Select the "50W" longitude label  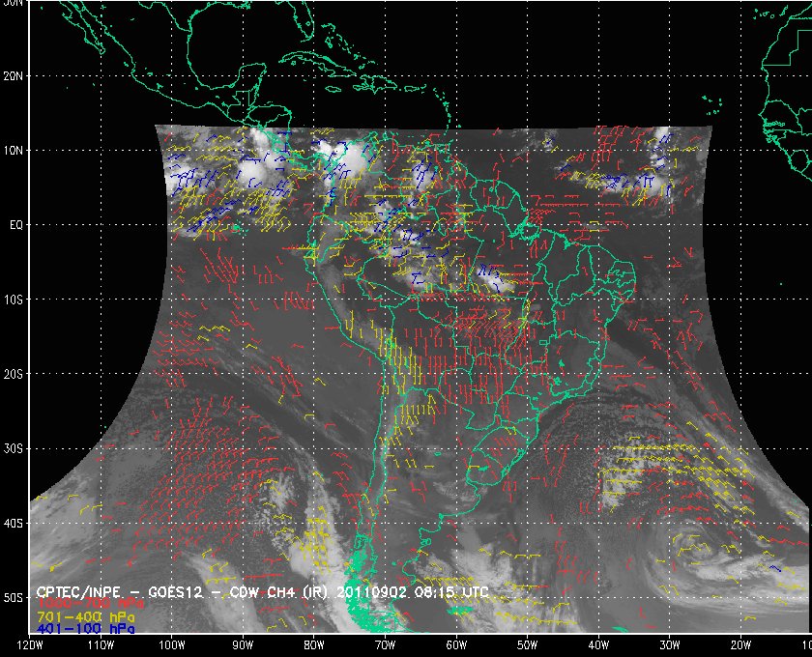[x=527, y=645]
